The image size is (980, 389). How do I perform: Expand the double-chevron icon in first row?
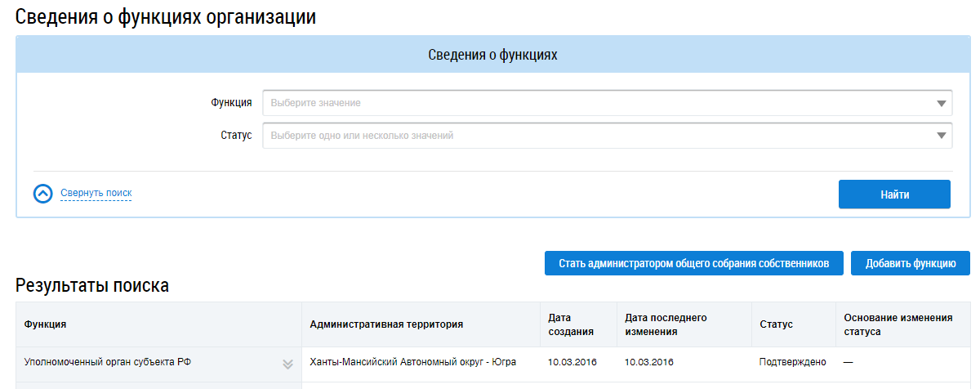point(287,364)
